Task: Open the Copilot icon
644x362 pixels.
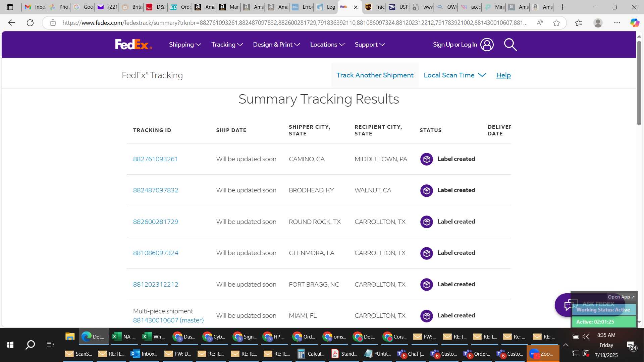Action: coord(634,23)
